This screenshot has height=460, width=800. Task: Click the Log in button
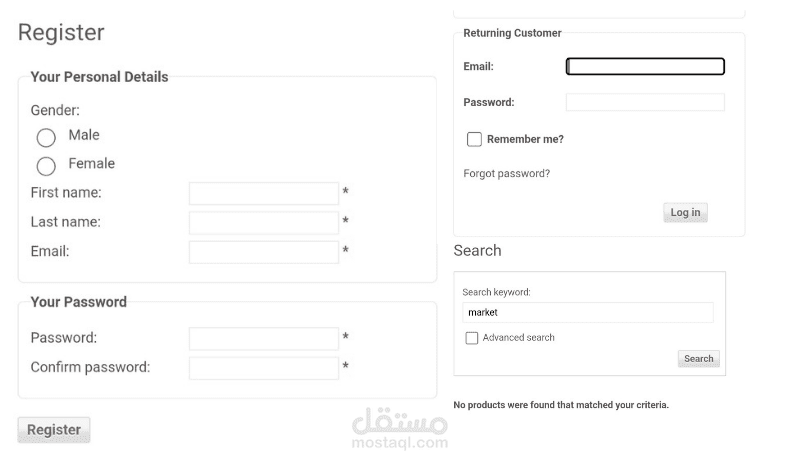click(x=685, y=212)
